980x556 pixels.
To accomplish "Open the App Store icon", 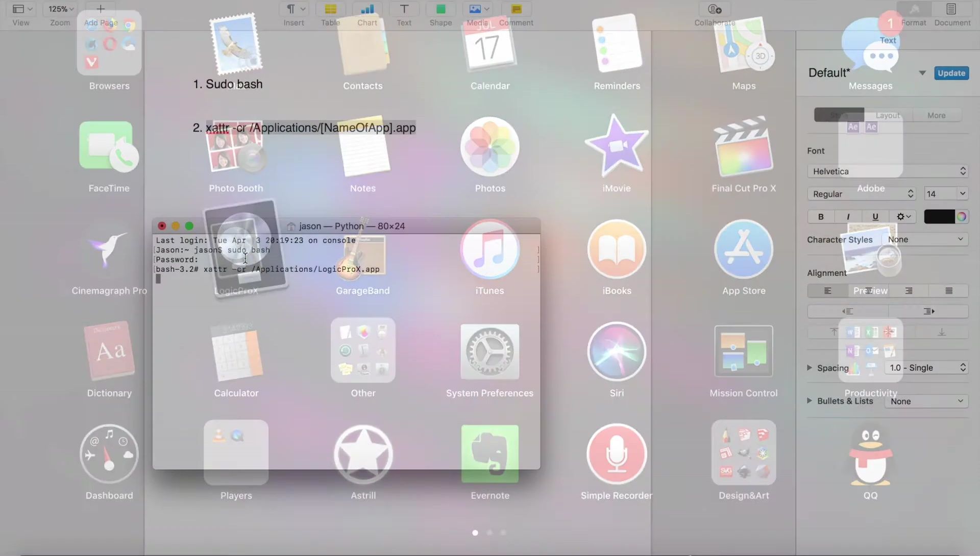I will click(x=744, y=249).
